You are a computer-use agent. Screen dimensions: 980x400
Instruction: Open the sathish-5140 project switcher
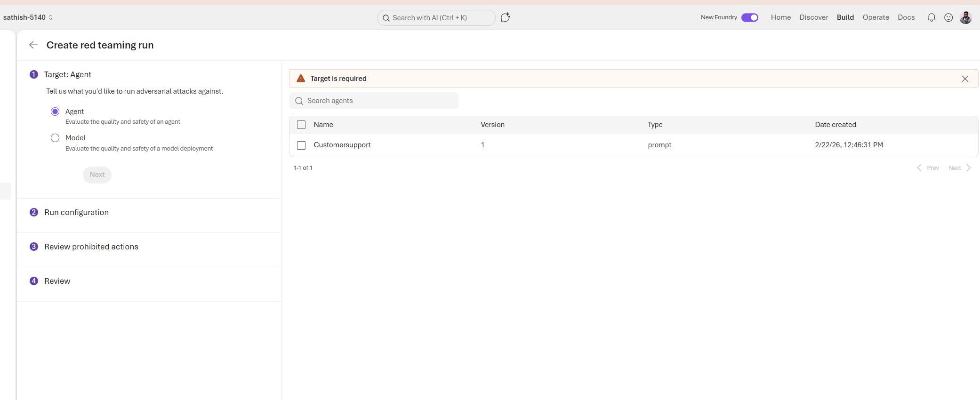tap(28, 17)
